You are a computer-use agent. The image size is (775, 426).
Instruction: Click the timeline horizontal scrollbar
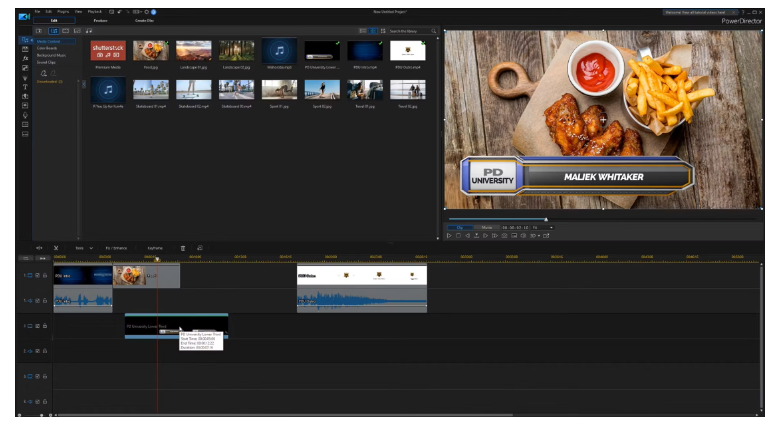(284, 415)
